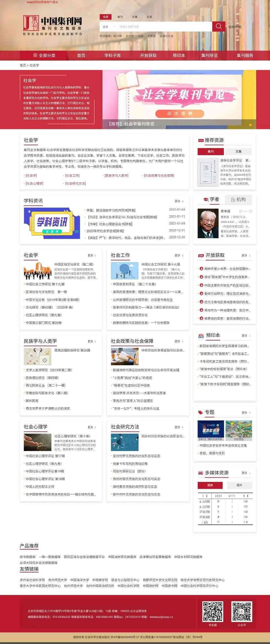270x644 pixels.
Task: Click the 高级检索 link
Action: click(x=235, y=27)
